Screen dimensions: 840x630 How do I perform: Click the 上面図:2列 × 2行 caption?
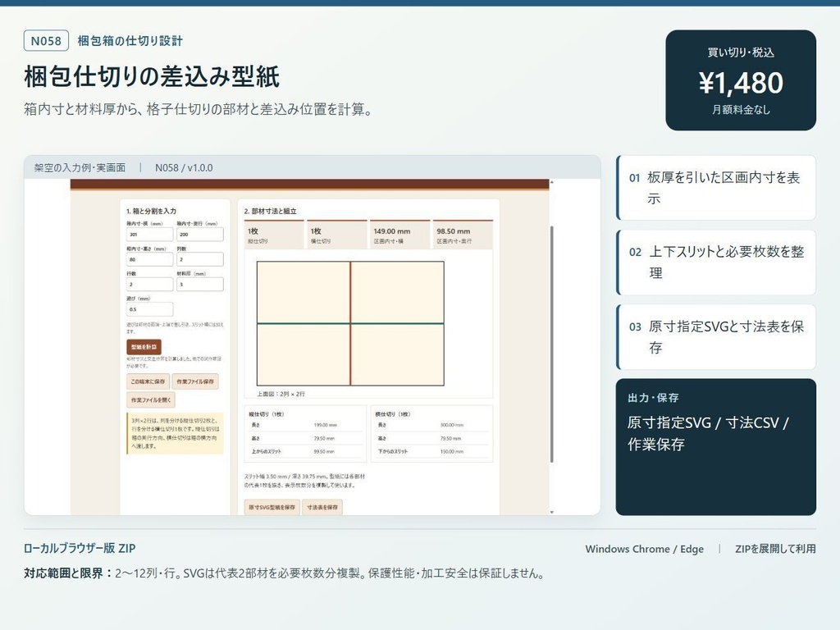pyautogui.click(x=281, y=394)
